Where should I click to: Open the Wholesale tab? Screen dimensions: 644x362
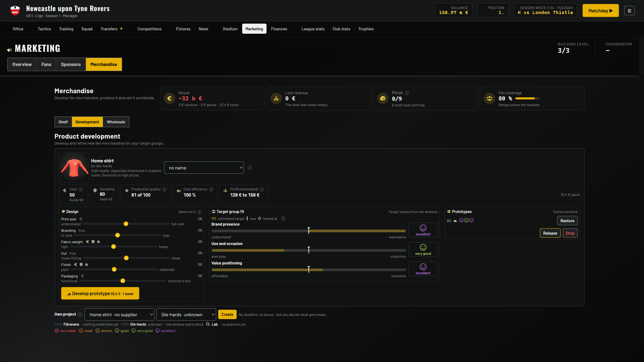point(116,122)
